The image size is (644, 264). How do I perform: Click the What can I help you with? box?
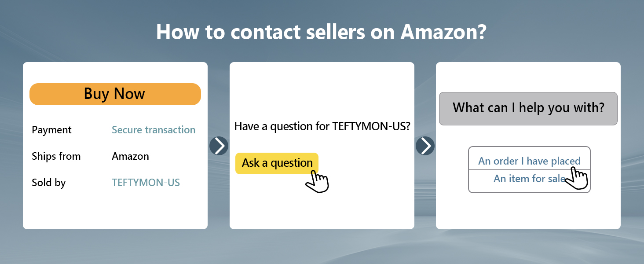pyautogui.click(x=528, y=108)
